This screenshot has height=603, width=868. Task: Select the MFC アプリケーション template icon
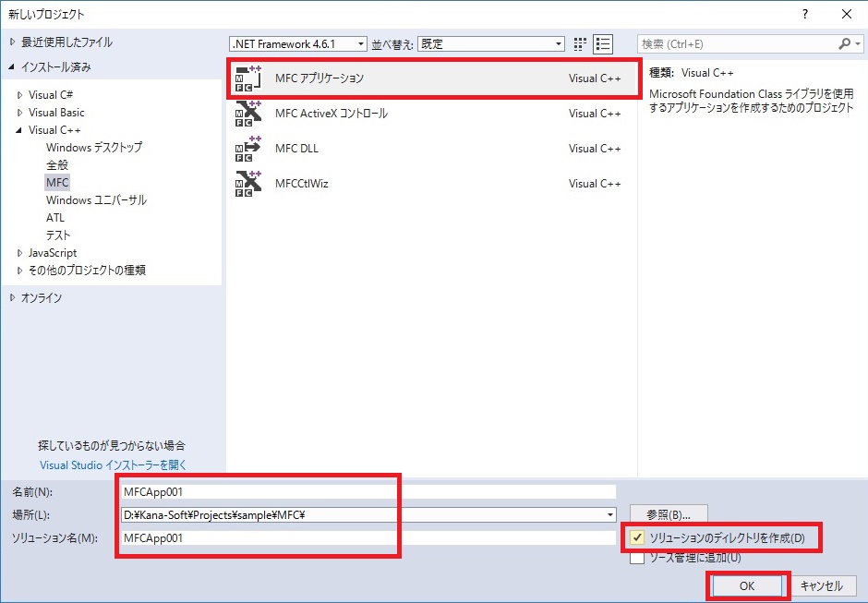(x=248, y=78)
